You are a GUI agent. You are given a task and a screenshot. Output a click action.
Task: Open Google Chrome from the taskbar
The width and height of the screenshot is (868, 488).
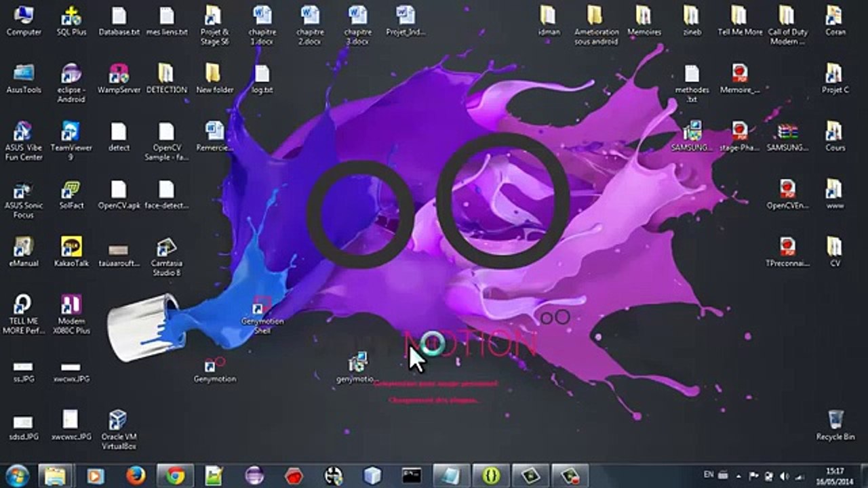(x=176, y=476)
